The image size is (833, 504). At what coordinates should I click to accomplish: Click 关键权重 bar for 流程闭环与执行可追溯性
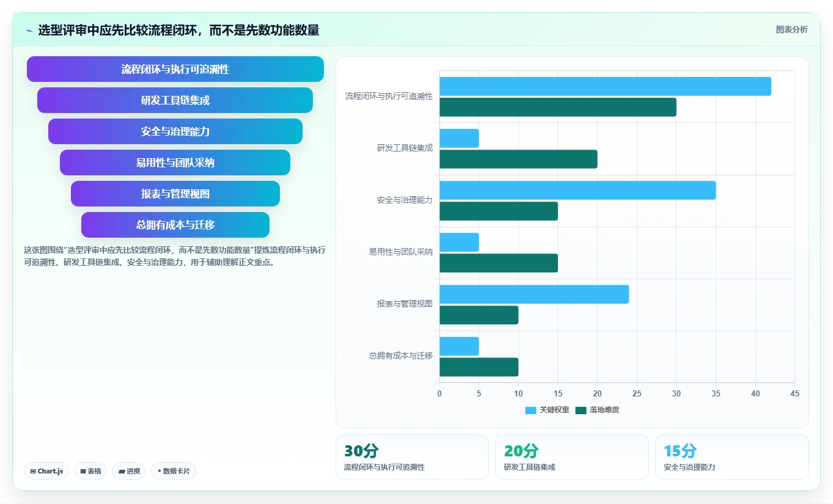tap(605, 86)
